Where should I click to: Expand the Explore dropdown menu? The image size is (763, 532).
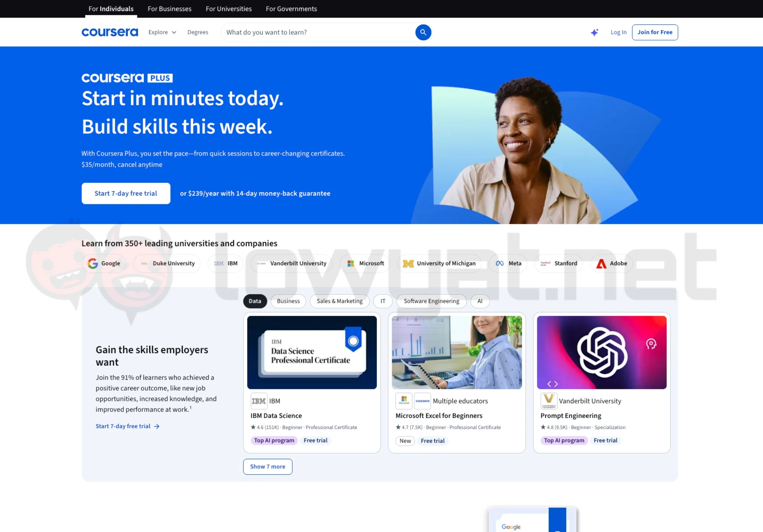[x=162, y=32]
